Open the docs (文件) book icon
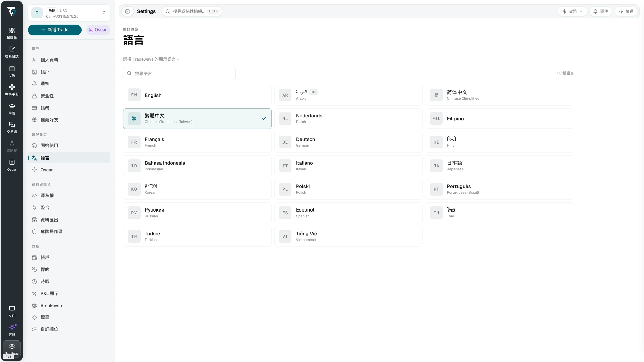The height and width of the screenshot is (362, 644). (12, 309)
